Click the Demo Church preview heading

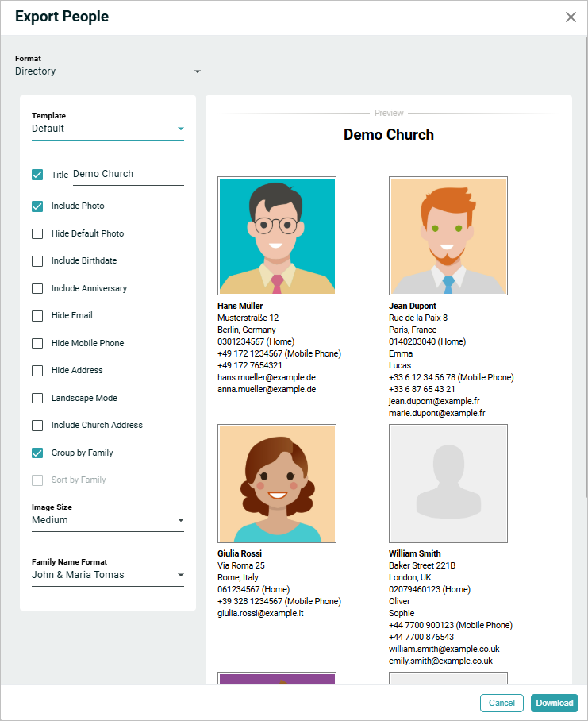(x=389, y=135)
